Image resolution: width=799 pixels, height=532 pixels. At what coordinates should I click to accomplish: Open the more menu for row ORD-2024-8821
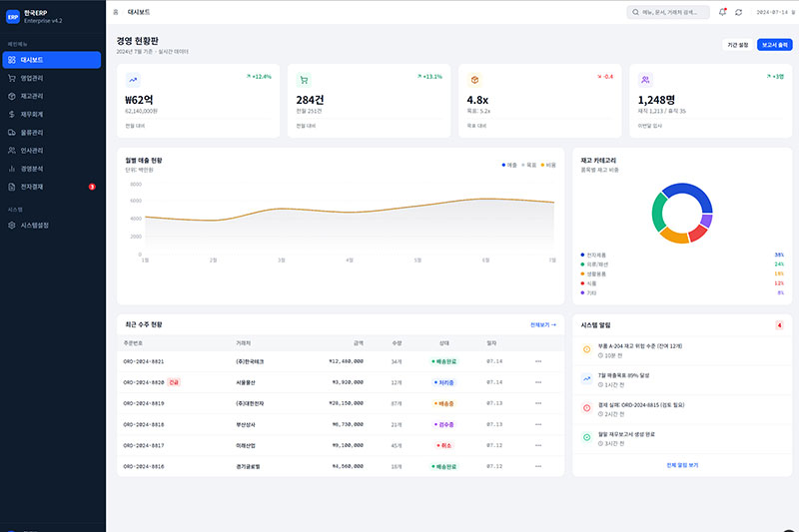(x=538, y=361)
